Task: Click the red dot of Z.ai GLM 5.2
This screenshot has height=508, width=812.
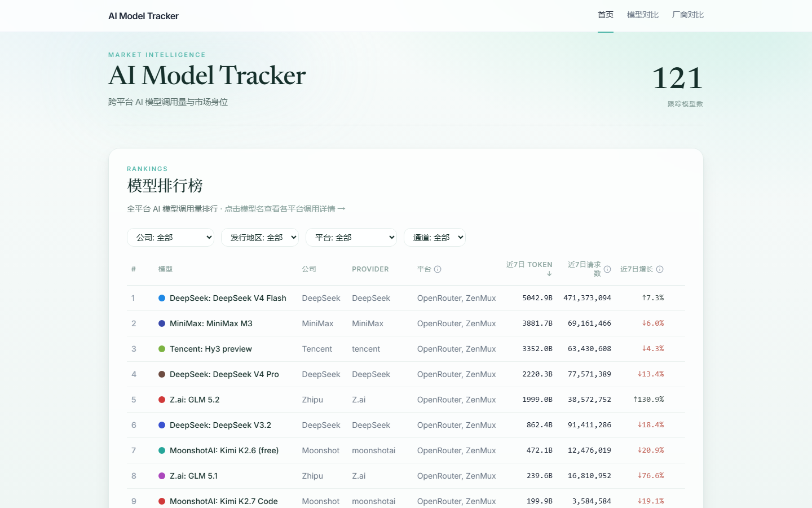Action: (162, 400)
